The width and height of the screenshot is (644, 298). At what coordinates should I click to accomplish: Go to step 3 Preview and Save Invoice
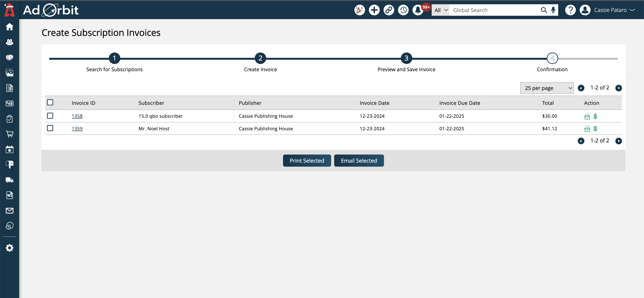(406, 58)
